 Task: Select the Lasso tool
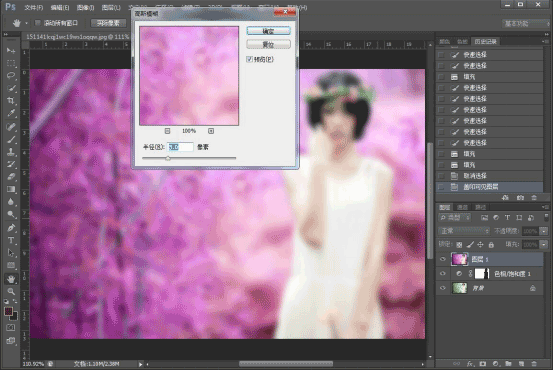click(x=11, y=75)
